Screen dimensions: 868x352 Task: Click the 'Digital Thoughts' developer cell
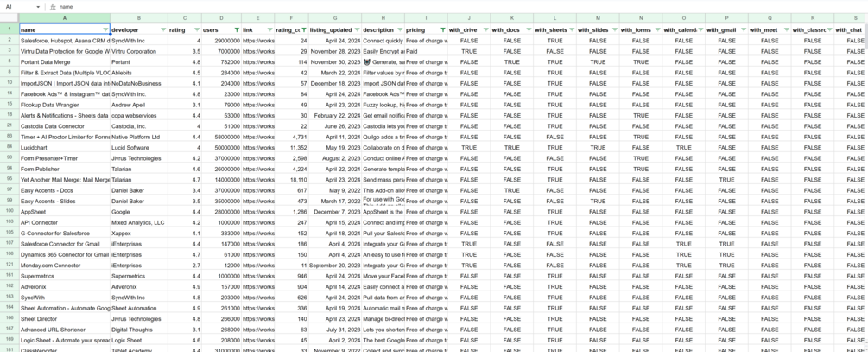click(x=139, y=330)
